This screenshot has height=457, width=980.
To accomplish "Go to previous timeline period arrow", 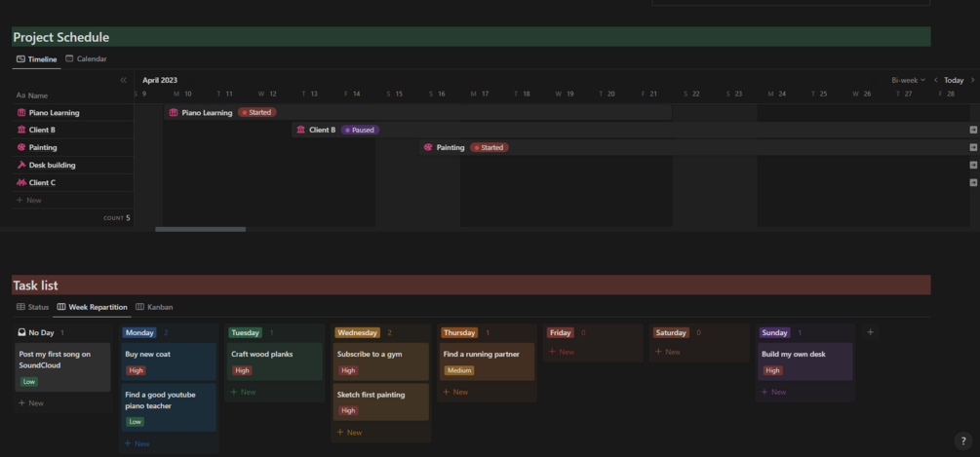I will 935,80.
